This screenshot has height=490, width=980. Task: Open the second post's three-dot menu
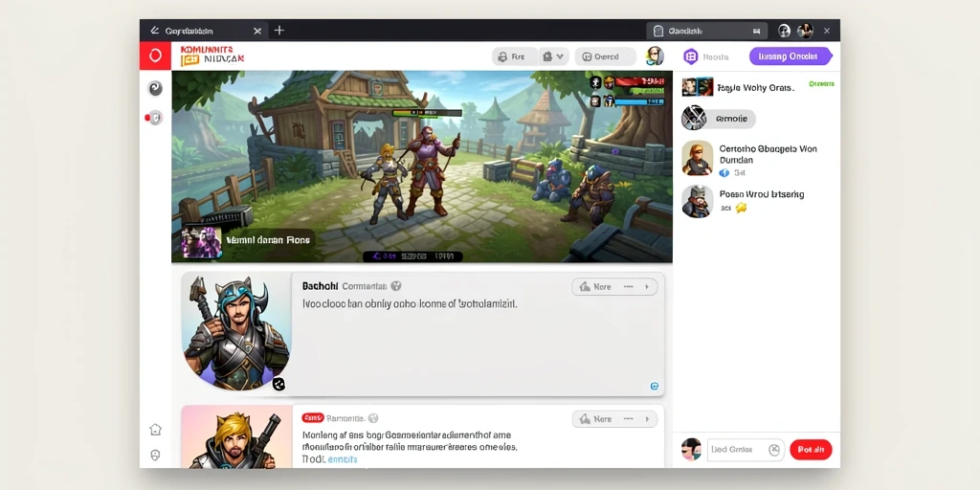coord(628,419)
